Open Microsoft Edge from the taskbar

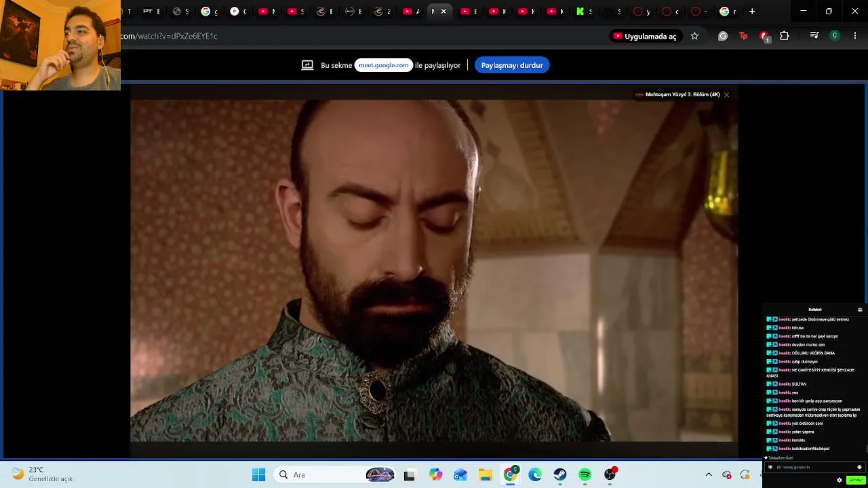pyautogui.click(x=535, y=475)
